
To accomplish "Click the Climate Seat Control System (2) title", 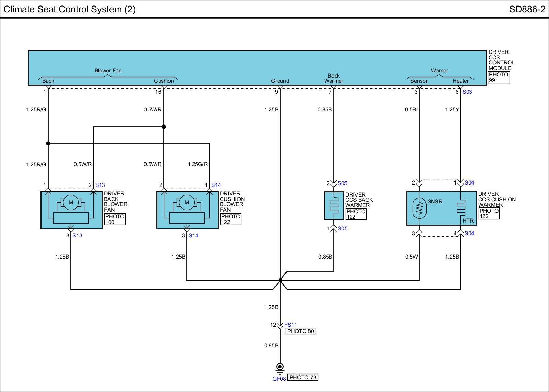I will (x=69, y=9).
